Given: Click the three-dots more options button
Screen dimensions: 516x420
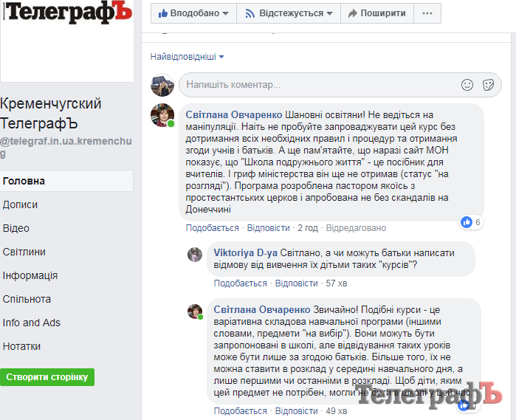Looking at the screenshot, I should [427, 13].
